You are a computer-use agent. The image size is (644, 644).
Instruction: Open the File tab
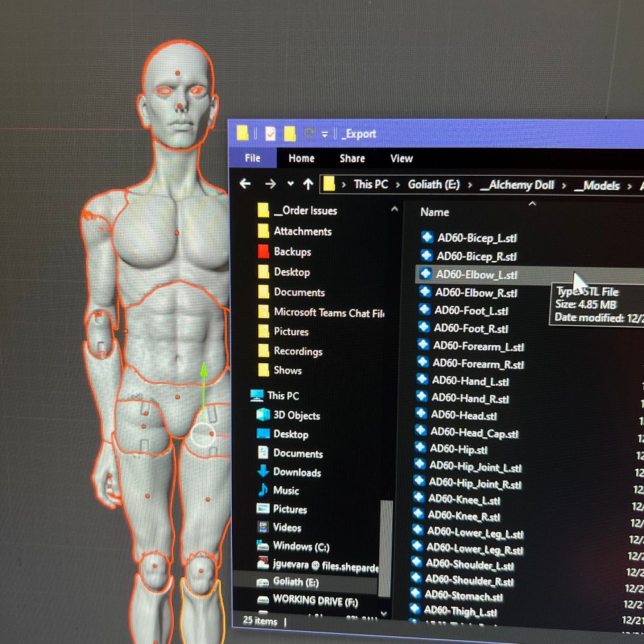coord(252,158)
